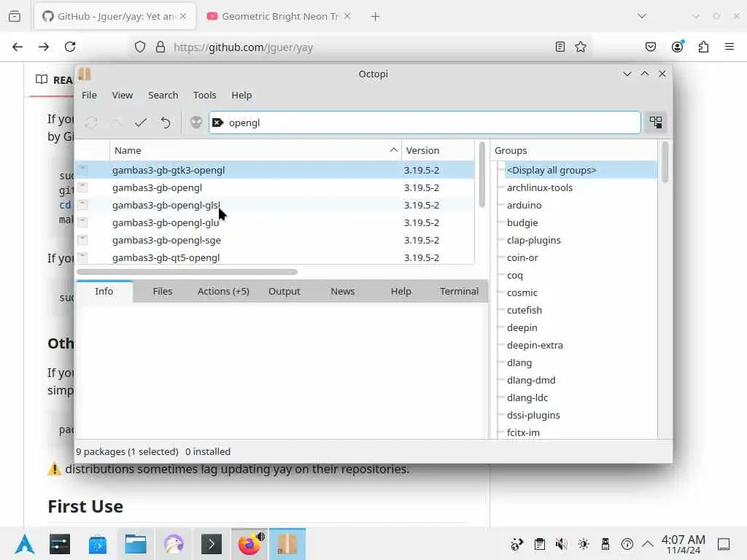Open Firefox extensions puzzle icon

[x=703, y=47]
